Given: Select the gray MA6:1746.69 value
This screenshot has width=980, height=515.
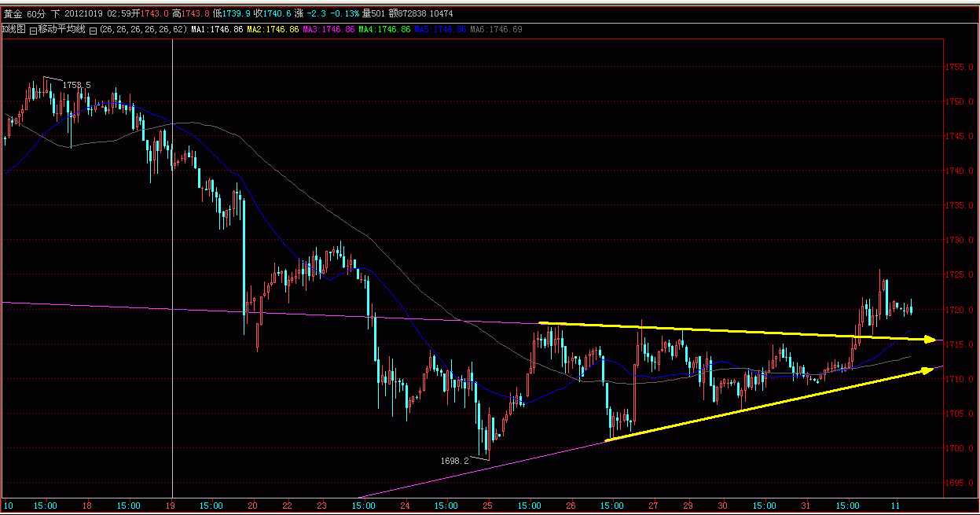Looking at the screenshot, I should pyautogui.click(x=496, y=29).
